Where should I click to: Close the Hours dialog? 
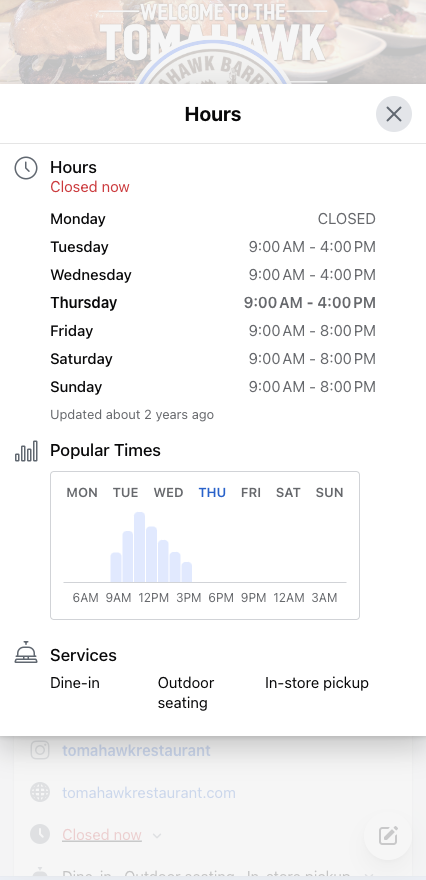[393, 114]
